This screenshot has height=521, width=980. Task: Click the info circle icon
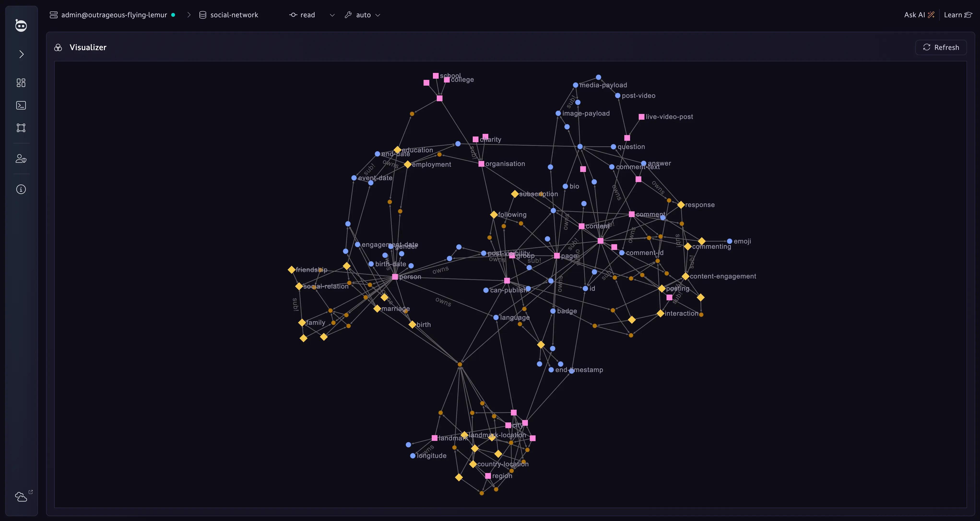pyautogui.click(x=21, y=189)
